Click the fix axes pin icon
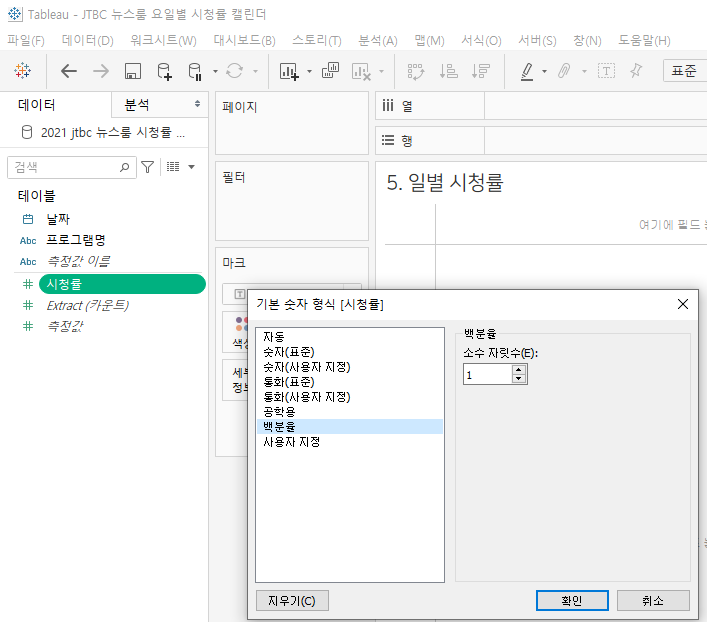 point(636,71)
